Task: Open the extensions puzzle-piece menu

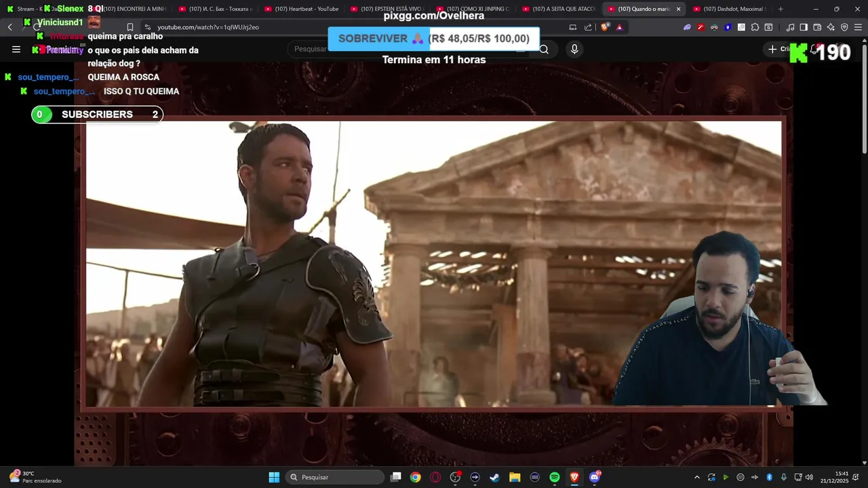Action: click(755, 27)
